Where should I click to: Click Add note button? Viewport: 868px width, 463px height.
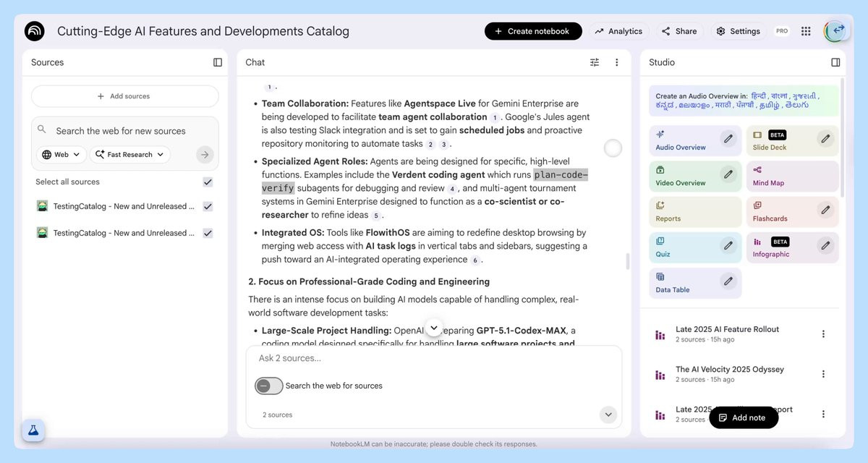[744, 417]
